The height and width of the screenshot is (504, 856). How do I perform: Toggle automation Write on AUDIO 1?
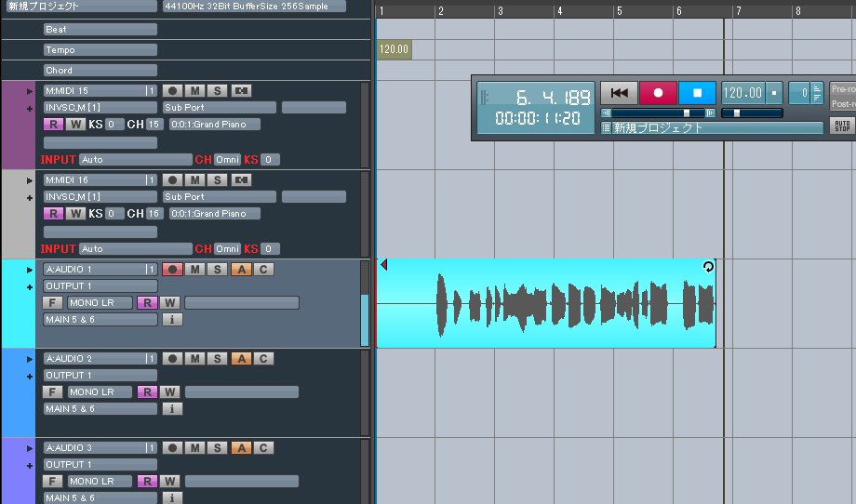(x=169, y=303)
